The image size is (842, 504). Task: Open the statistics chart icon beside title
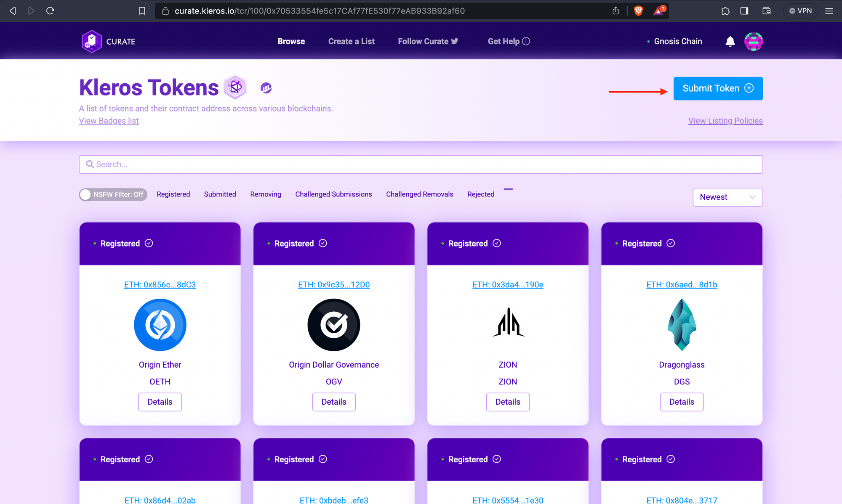(266, 88)
